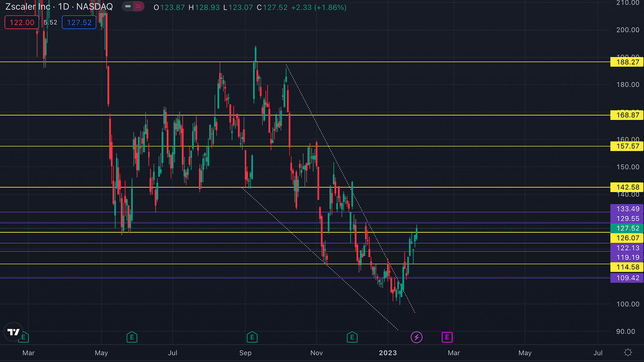Select the 126.07 yellow price label

pyautogui.click(x=626, y=238)
